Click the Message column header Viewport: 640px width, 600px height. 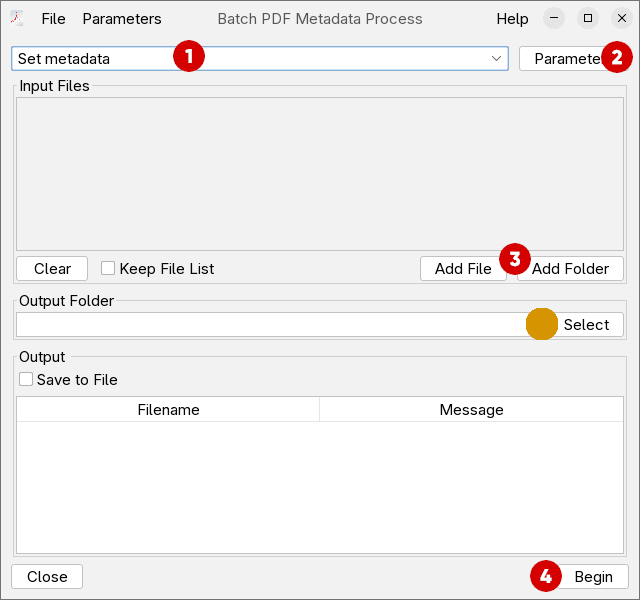pyautogui.click(x=471, y=409)
